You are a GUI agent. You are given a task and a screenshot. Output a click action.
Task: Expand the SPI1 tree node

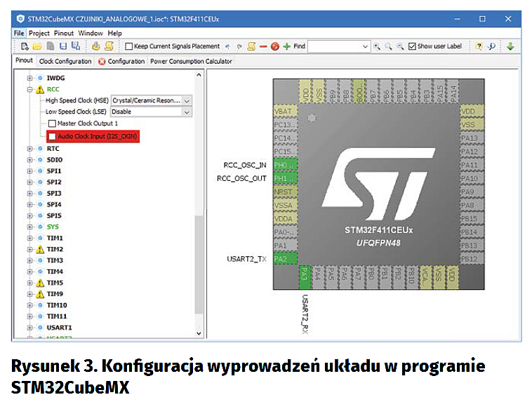29,171
